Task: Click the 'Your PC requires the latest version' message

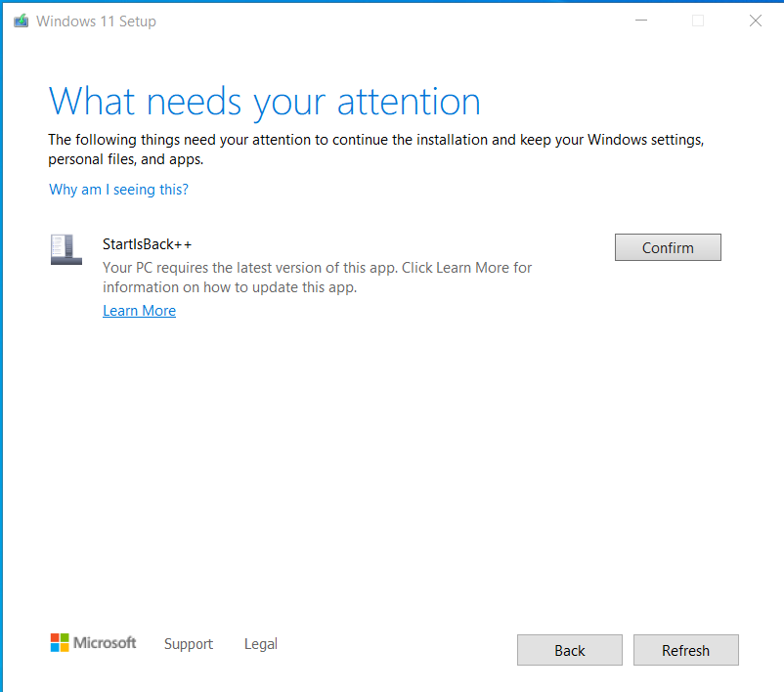Action: (x=317, y=278)
